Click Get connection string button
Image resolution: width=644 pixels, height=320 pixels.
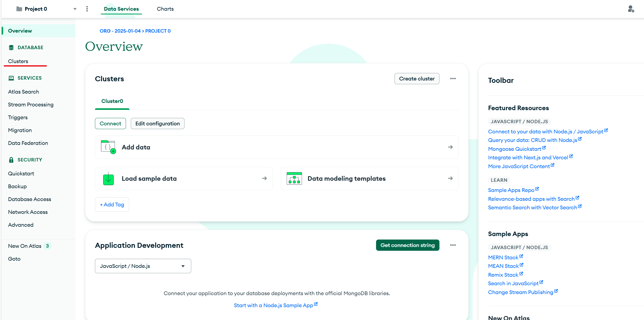(407, 245)
